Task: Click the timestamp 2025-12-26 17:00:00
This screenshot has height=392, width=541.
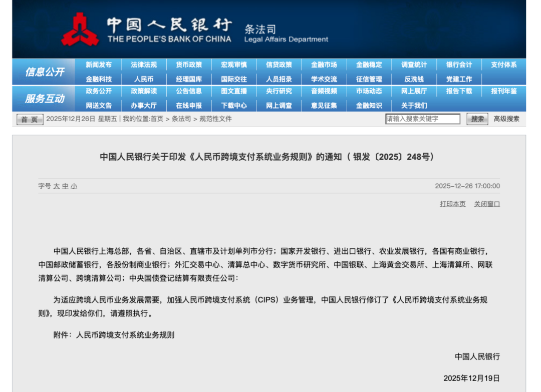Action: [467, 186]
